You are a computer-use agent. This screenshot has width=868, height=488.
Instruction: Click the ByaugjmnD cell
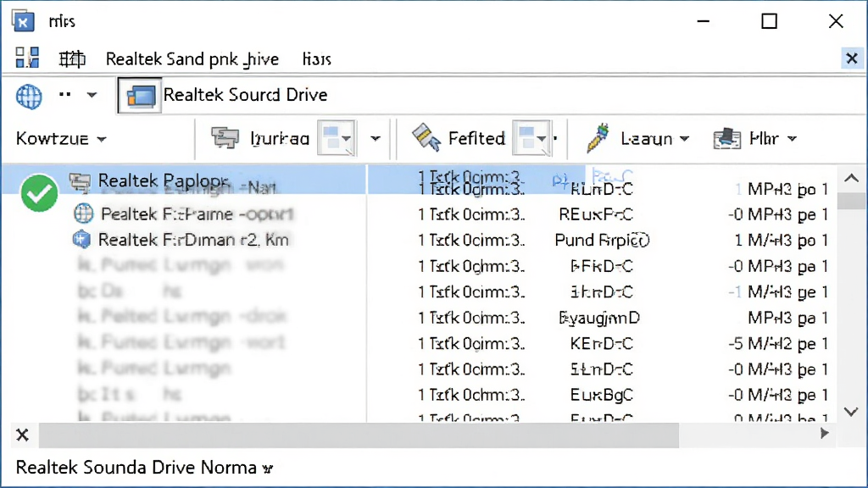tap(599, 318)
